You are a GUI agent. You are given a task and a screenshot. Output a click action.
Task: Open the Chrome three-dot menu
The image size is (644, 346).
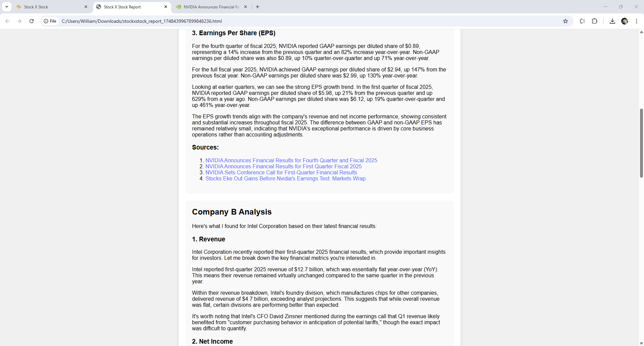click(x=637, y=21)
